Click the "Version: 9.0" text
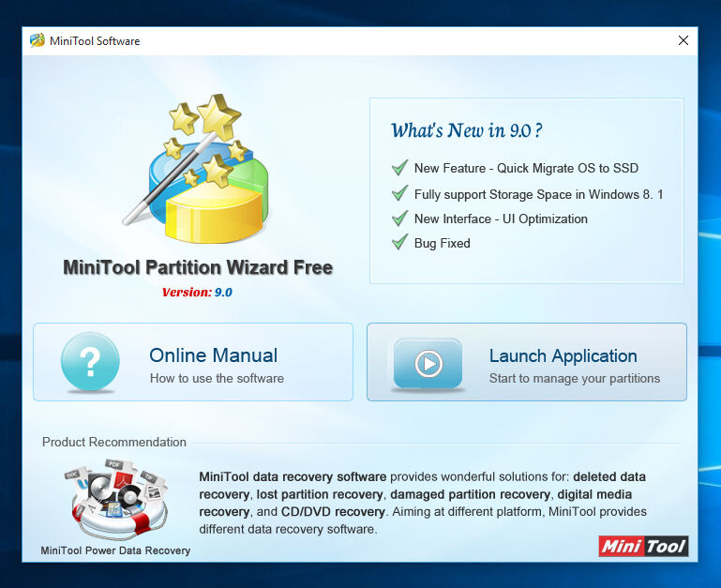This screenshot has width=721, height=588. [x=197, y=293]
